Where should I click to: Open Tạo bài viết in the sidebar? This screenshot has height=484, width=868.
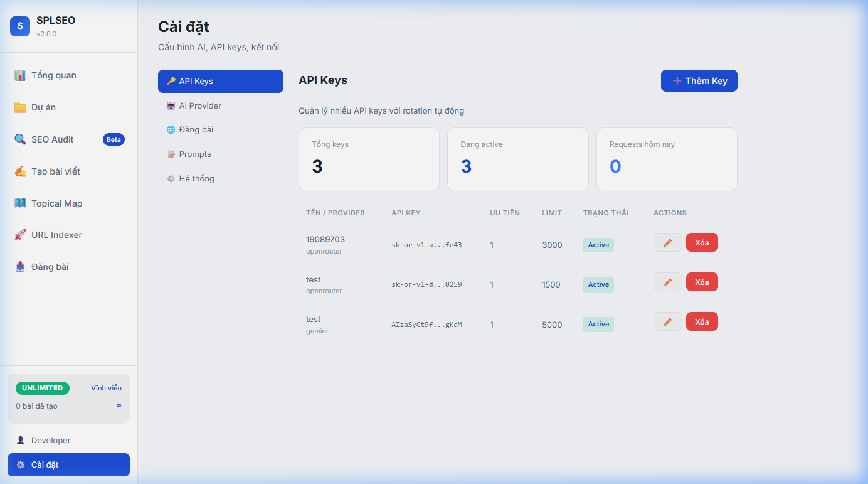click(x=69, y=171)
